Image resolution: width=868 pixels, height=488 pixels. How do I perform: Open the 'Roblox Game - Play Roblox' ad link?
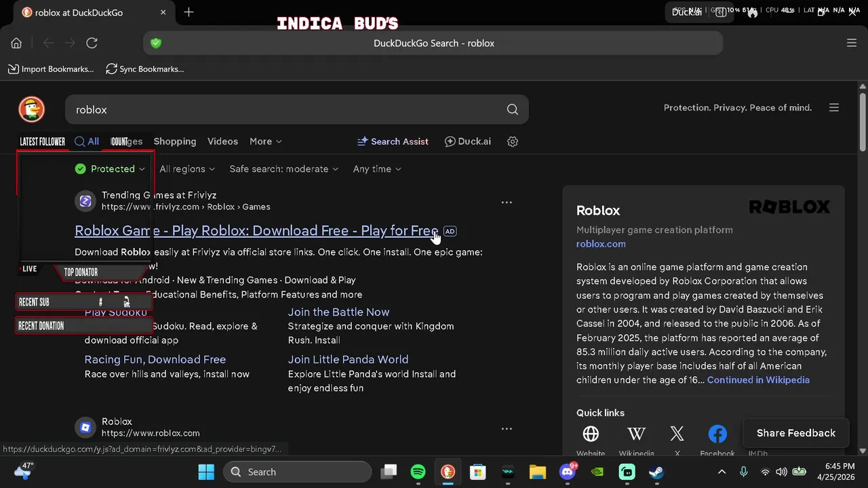tap(256, 230)
